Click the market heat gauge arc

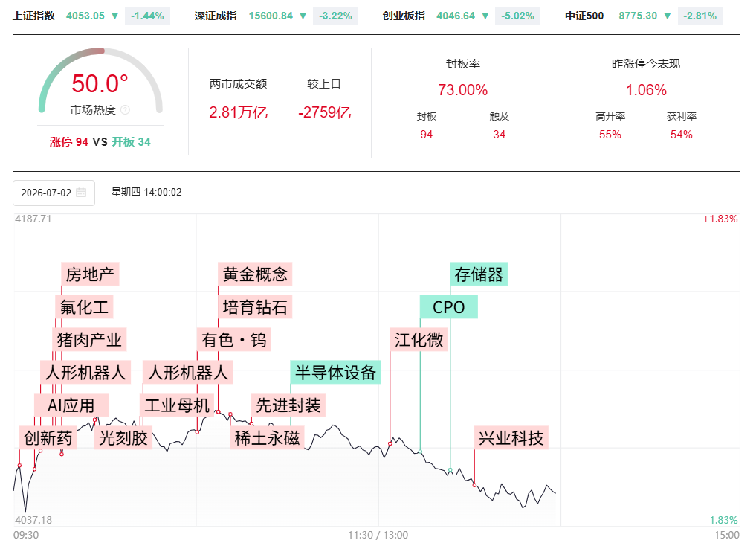[100, 80]
